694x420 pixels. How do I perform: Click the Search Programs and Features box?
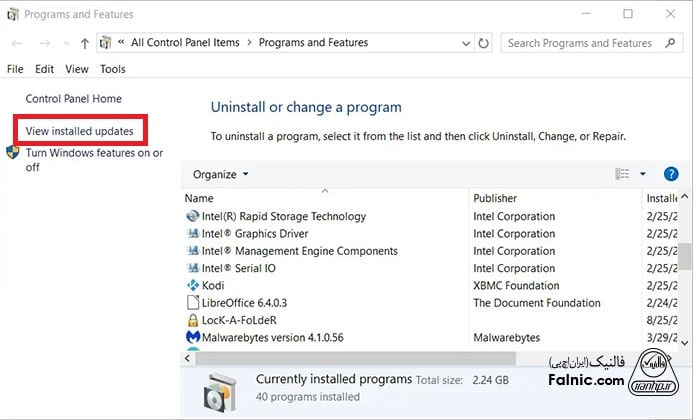580,44
